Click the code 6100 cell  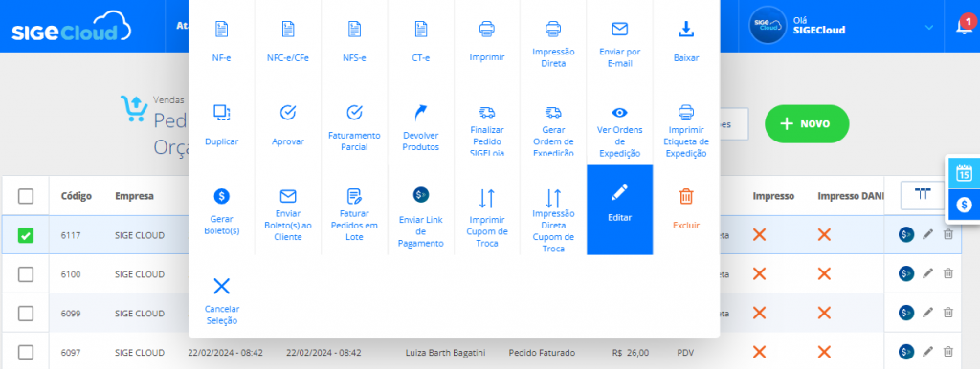tap(70, 274)
